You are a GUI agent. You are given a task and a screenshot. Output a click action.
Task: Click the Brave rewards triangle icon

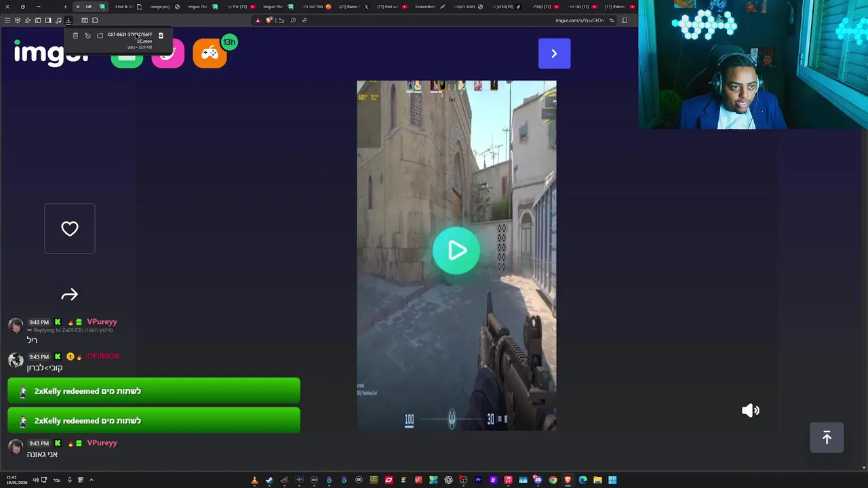pyautogui.click(x=258, y=20)
